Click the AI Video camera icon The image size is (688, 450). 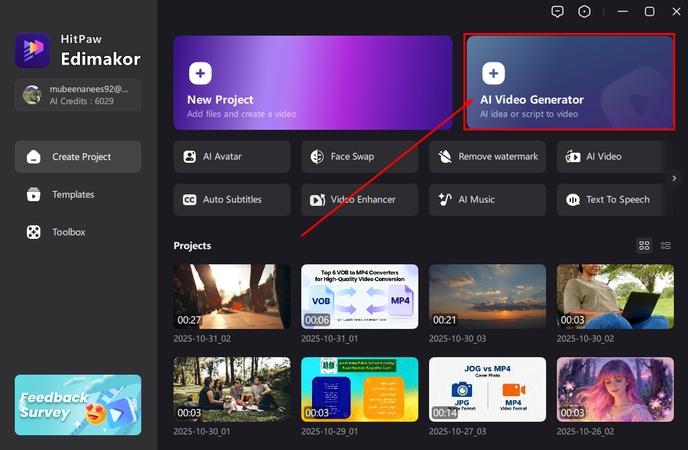click(x=573, y=157)
